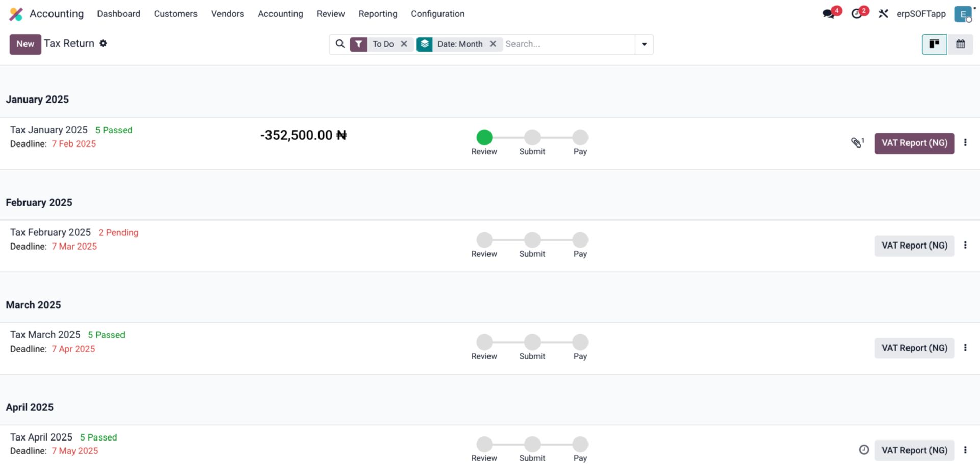Click the Submit step for Tax January 2025

pos(532,137)
